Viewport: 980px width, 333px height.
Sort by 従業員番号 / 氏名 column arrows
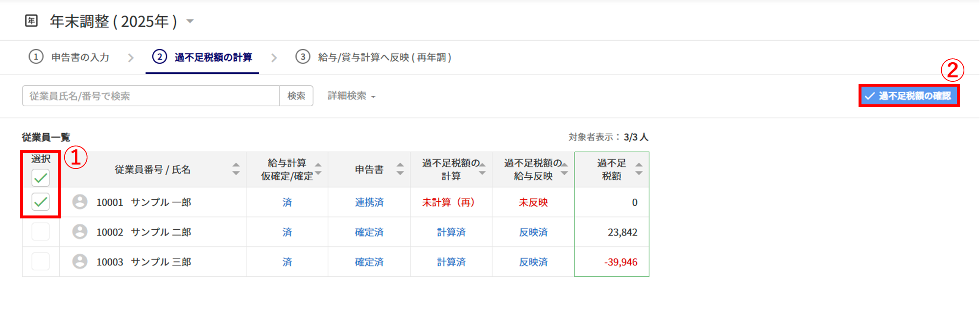pos(236,169)
